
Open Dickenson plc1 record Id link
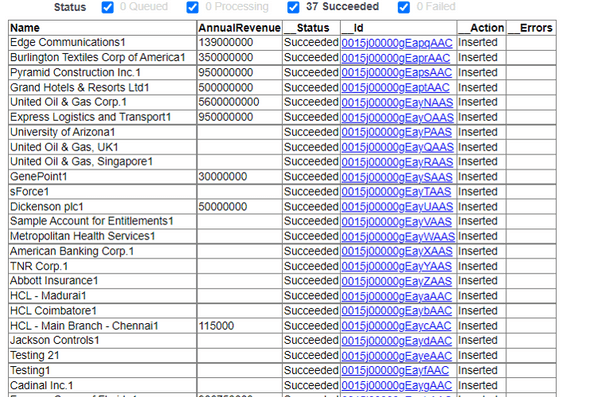pos(397,207)
